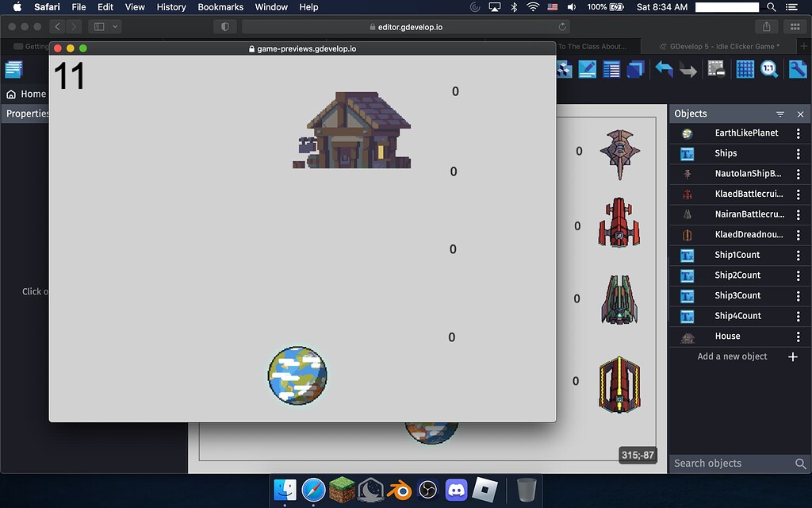Click the edit scene pencil icon
812x508 pixels.
[x=586, y=69]
